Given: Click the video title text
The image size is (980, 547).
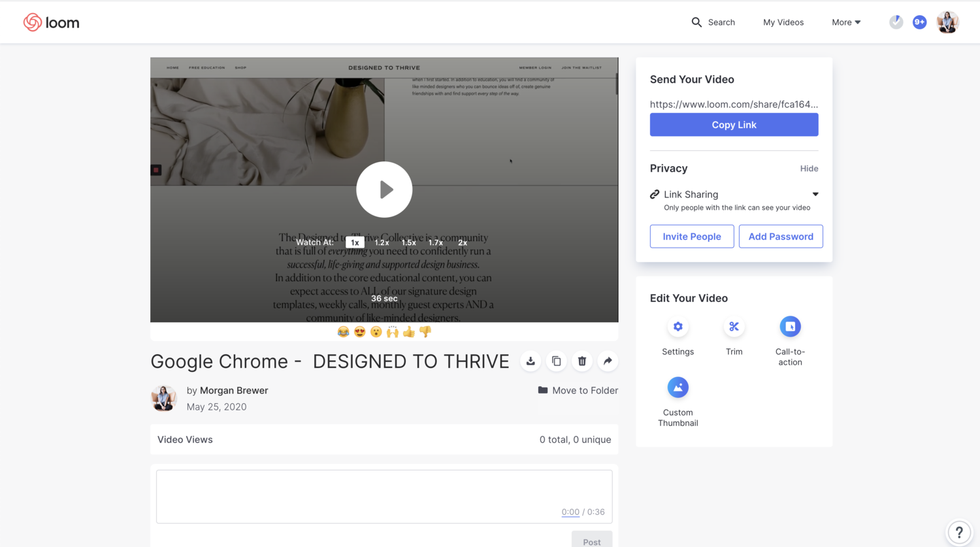Looking at the screenshot, I should click(x=330, y=361).
